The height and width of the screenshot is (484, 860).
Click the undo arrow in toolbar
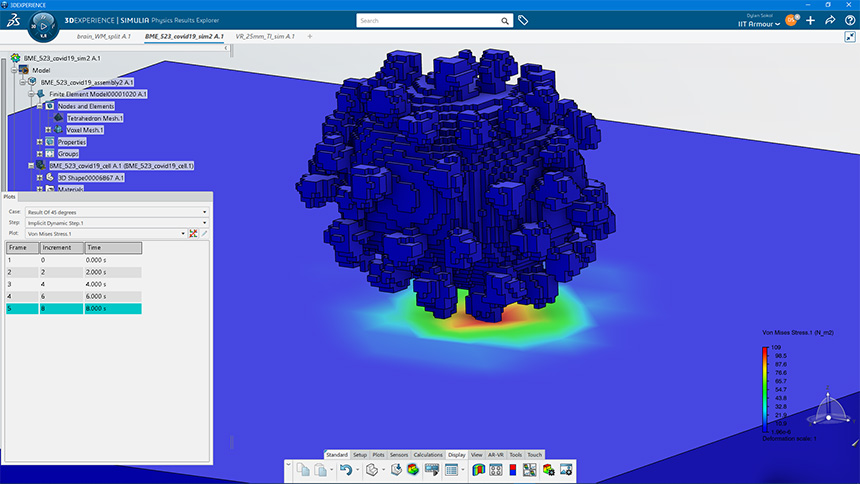[x=345, y=470]
